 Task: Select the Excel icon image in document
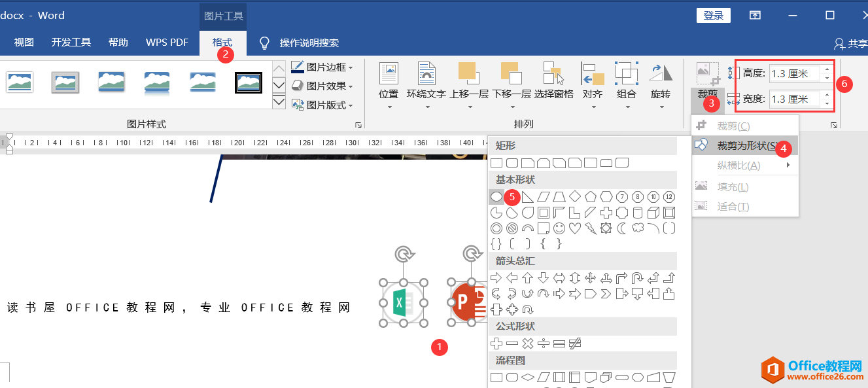pos(400,302)
